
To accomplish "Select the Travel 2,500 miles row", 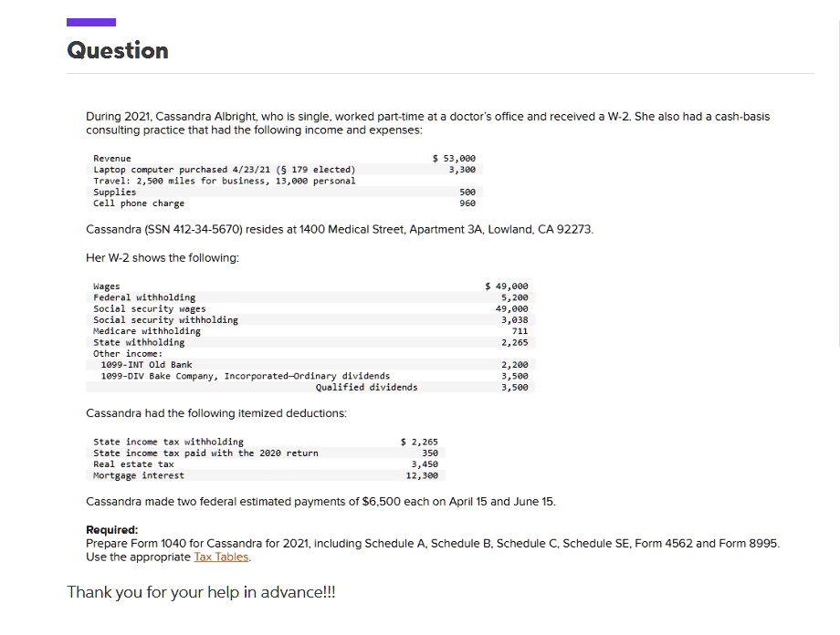I will click(285, 181).
